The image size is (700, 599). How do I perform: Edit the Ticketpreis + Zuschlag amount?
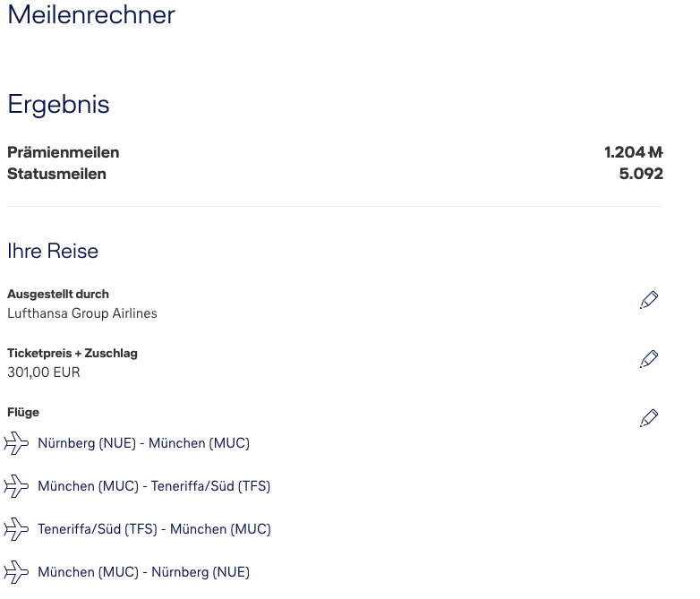pos(649,359)
